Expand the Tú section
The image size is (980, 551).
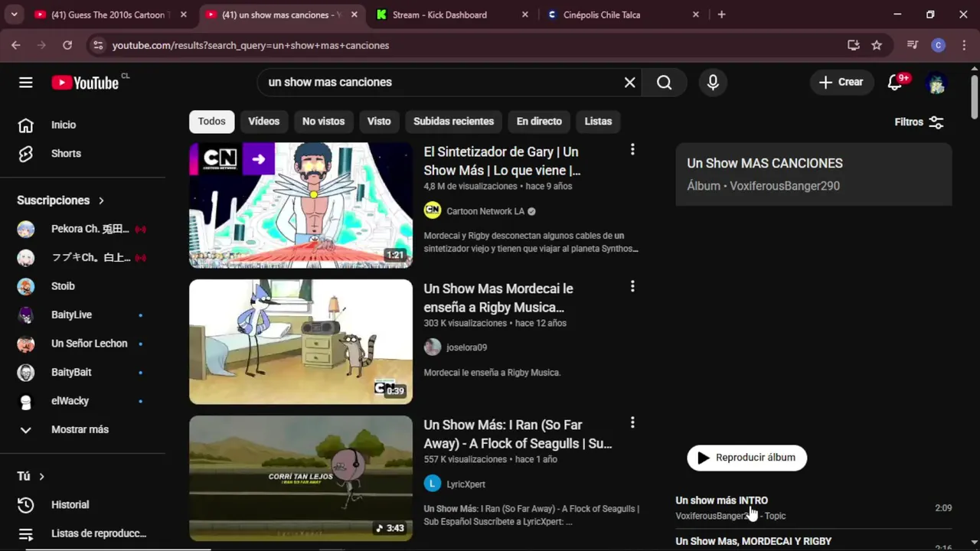[x=31, y=476]
